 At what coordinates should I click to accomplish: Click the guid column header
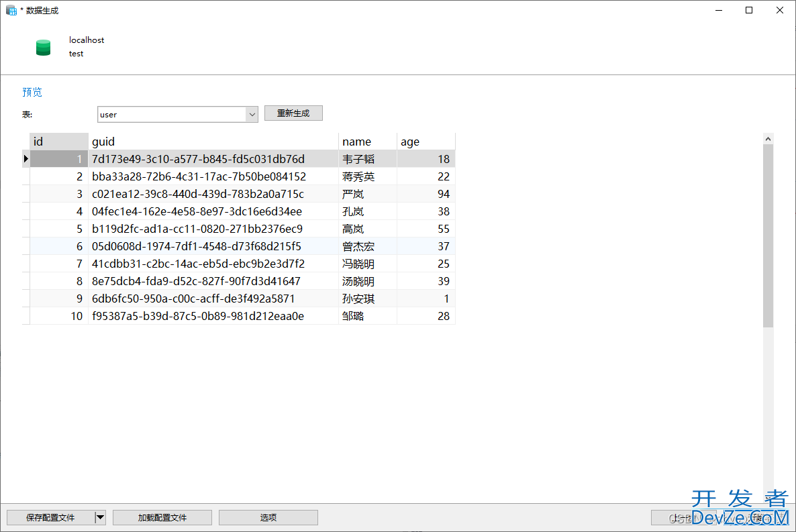pos(213,142)
